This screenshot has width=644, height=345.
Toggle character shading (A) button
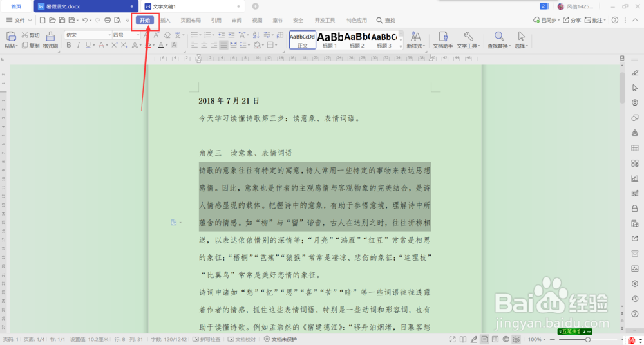tap(174, 45)
